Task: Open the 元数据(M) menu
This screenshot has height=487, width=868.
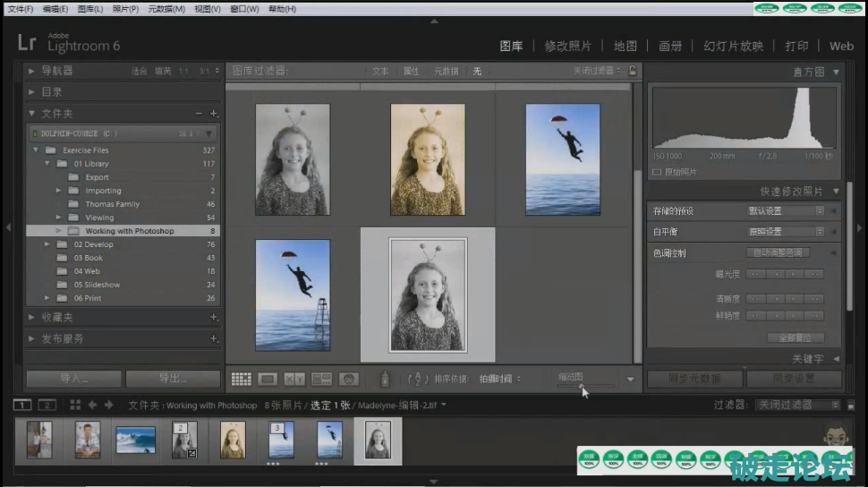Action: tap(166, 9)
